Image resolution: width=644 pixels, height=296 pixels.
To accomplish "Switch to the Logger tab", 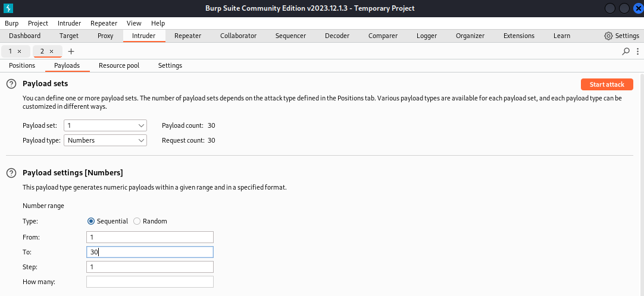I will (427, 36).
